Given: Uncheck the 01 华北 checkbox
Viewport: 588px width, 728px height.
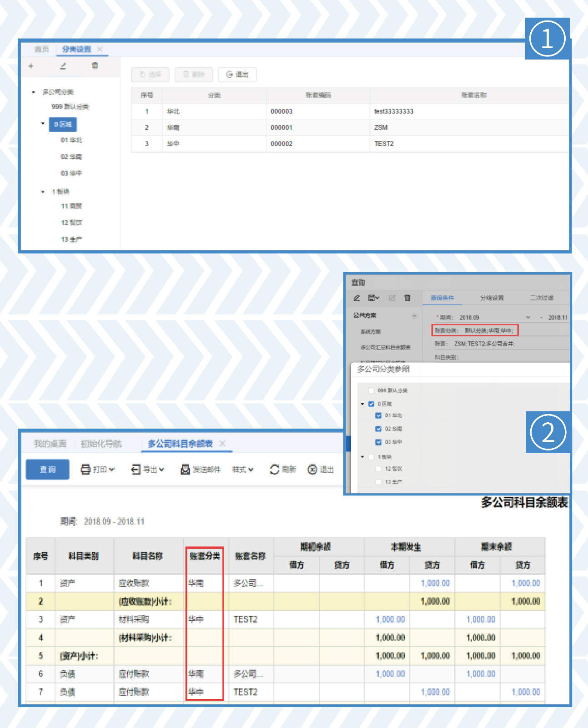Looking at the screenshot, I should coord(378,415).
